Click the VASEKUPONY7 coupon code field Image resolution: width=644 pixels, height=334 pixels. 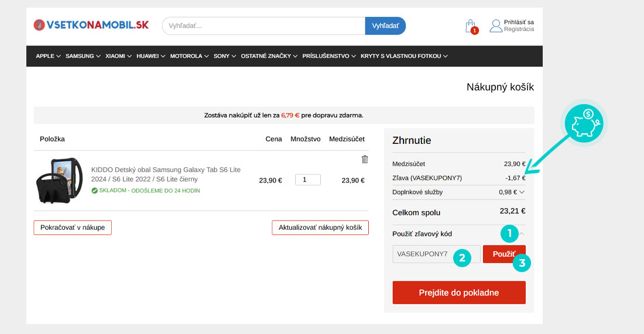tap(436, 254)
